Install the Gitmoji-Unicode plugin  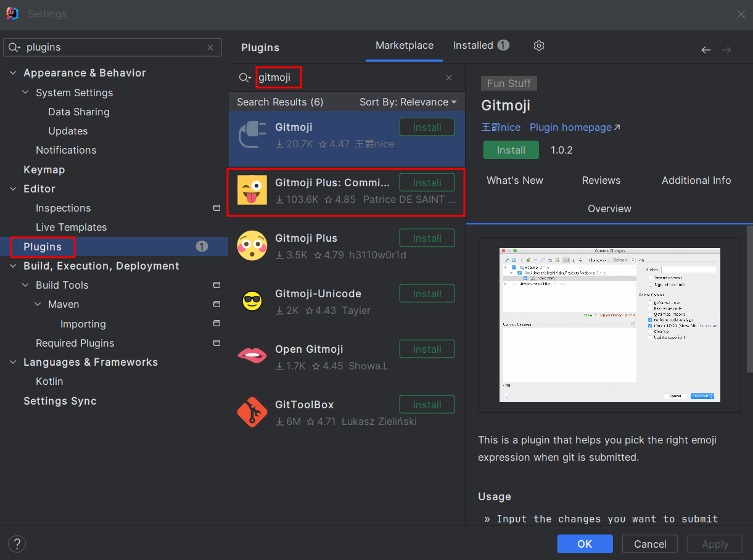coord(427,294)
